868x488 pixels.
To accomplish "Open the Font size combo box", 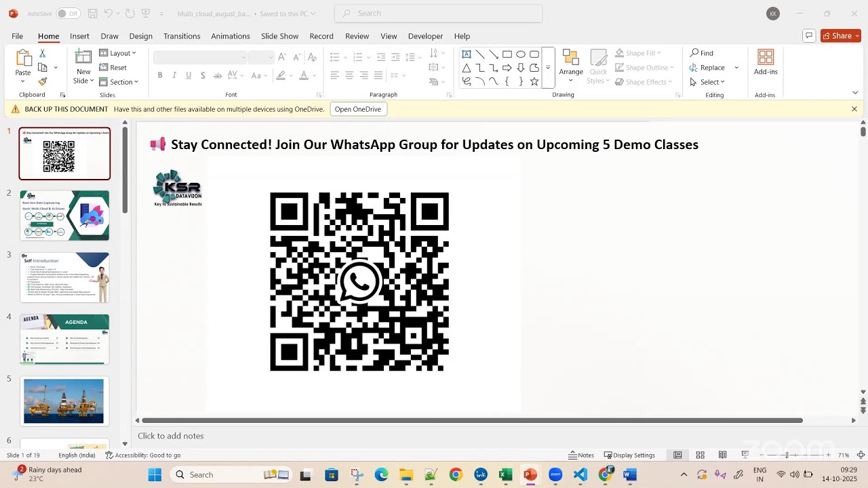I will click(261, 57).
